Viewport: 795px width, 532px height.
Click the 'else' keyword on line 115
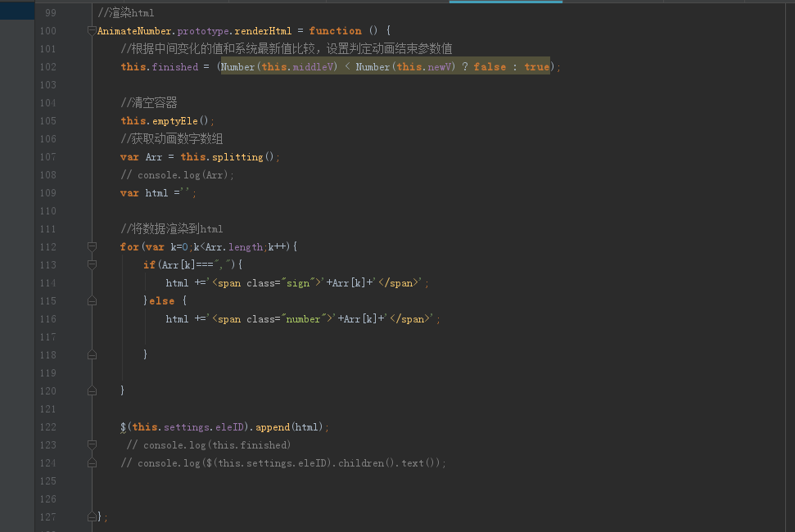tap(162, 300)
